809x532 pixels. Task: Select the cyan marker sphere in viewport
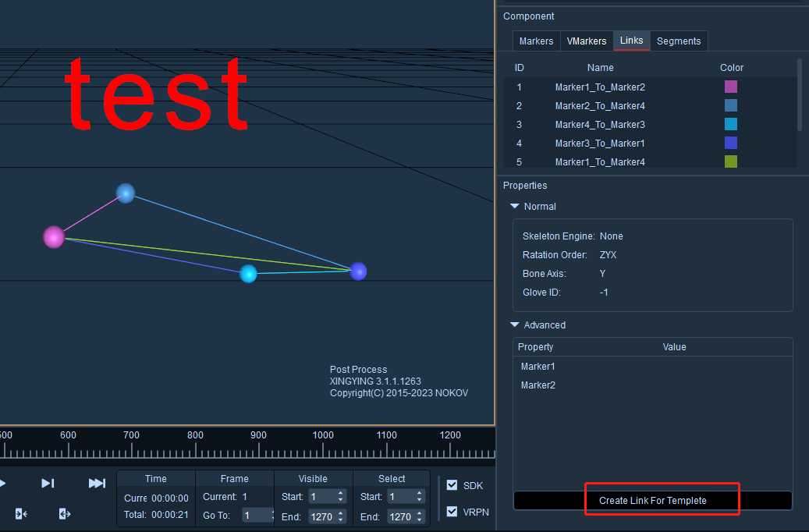click(x=248, y=274)
